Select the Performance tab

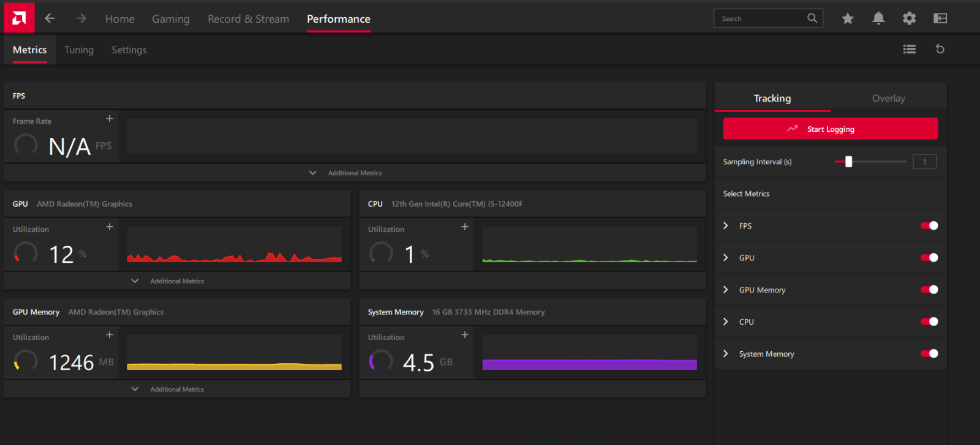(339, 19)
